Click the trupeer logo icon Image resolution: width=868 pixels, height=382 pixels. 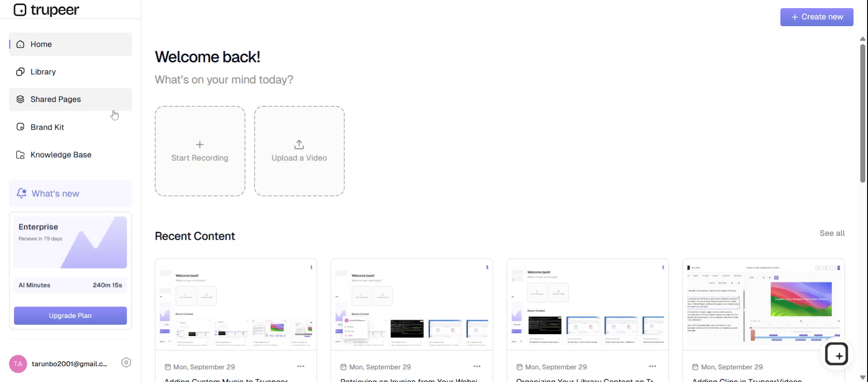click(x=20, y=9)
